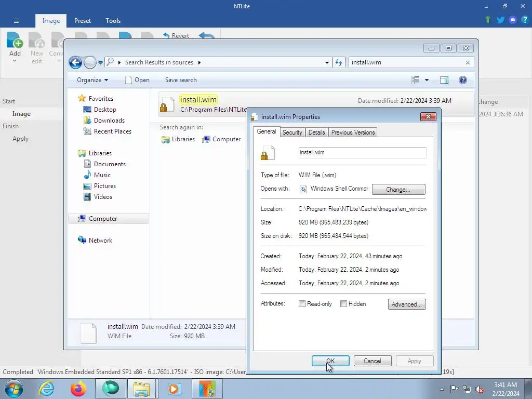Launch Internet Explorer from taskbar
Image resolution: width=532 pixels, height=399 pixels.
coord(46,389)
